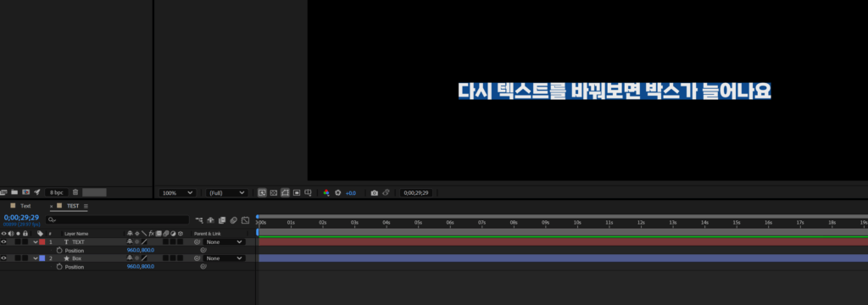Select the Box layer name
Image resolution: width=868 pixels, height=305 pixels.
point(76,258)
